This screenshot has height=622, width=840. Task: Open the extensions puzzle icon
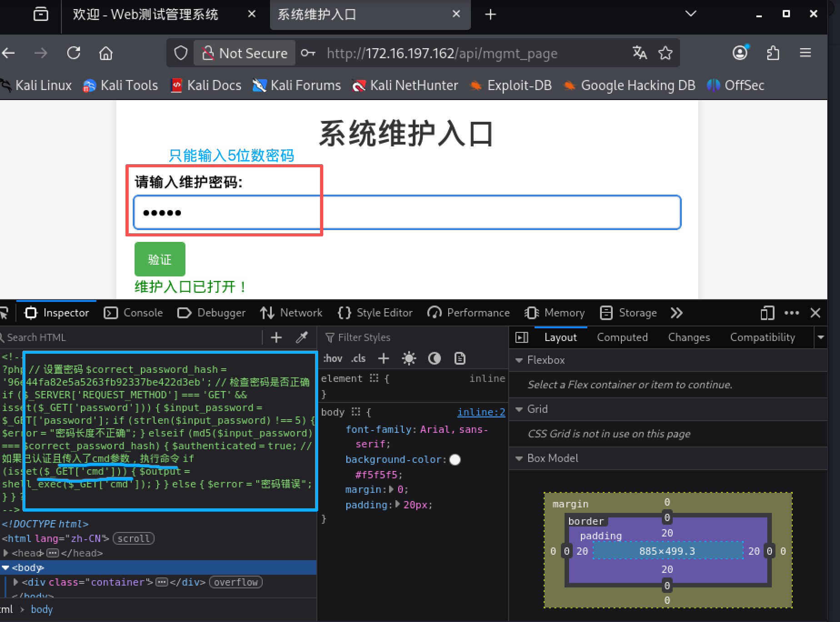point(773,53)
